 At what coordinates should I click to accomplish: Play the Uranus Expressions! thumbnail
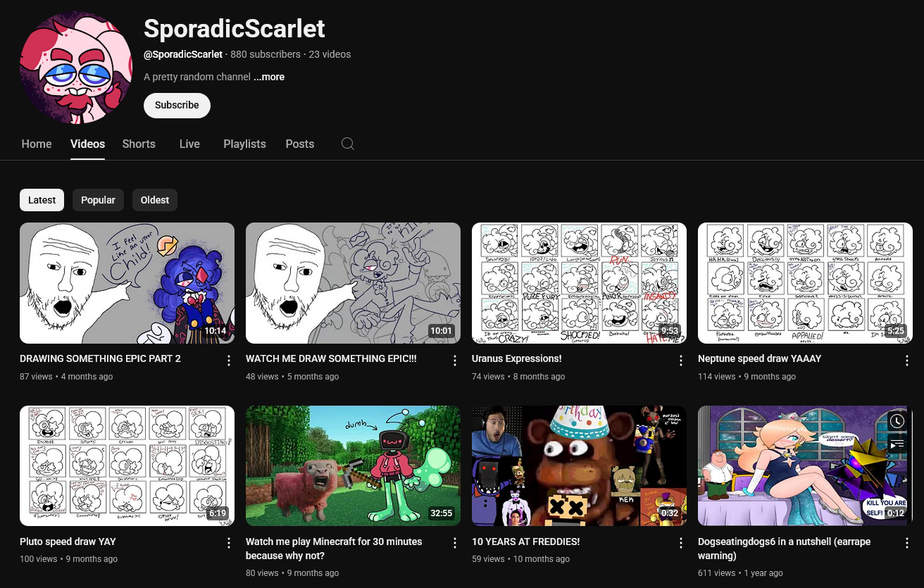click(579, 283)
